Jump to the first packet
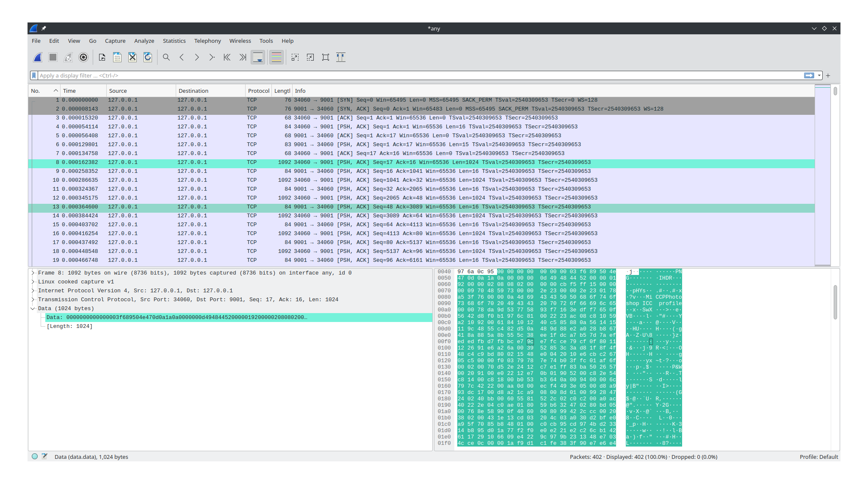The height and width of the screenshot is (494, 868). tap(227, 57)
